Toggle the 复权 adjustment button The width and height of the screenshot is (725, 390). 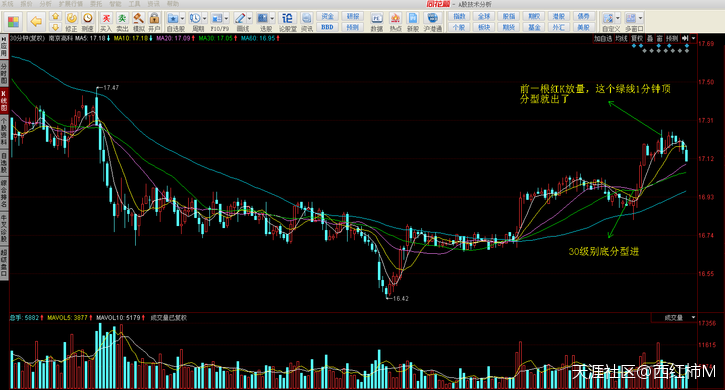(x=637, y=38)
